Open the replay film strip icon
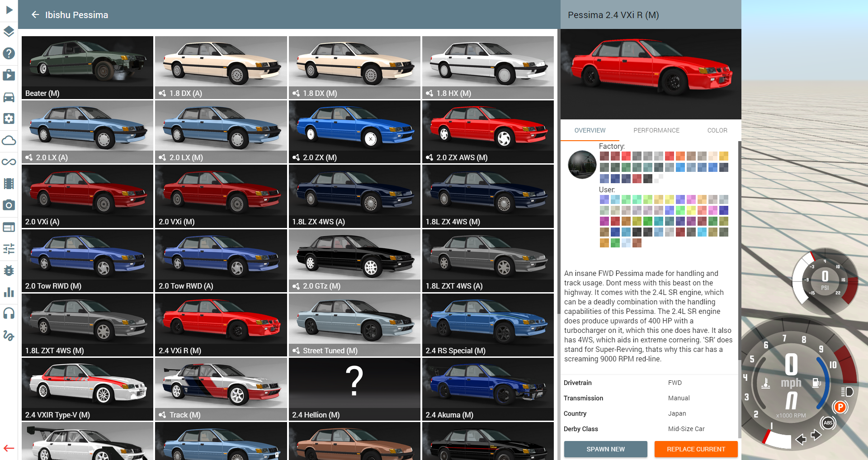868x460 pixels. click(x=9, y=184)
